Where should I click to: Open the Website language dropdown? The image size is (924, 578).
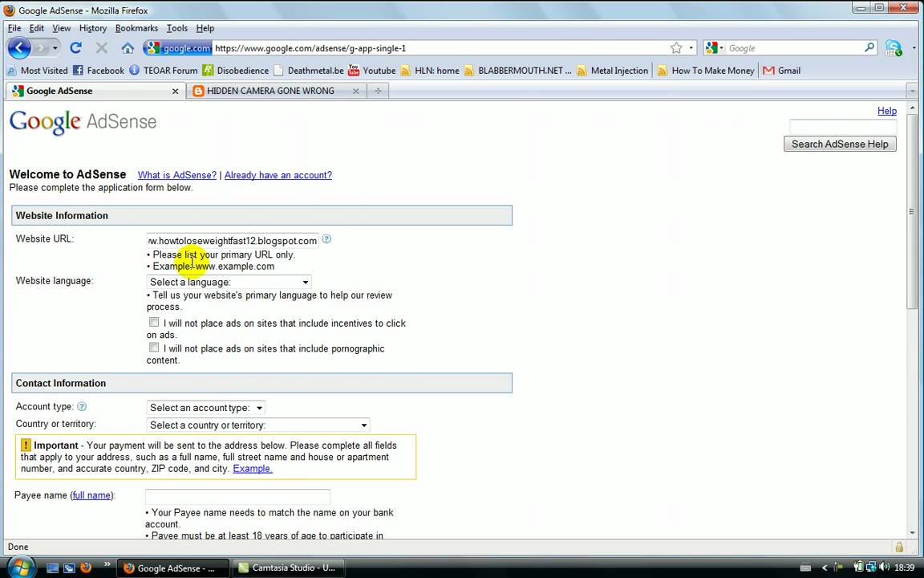click(229, 282)
